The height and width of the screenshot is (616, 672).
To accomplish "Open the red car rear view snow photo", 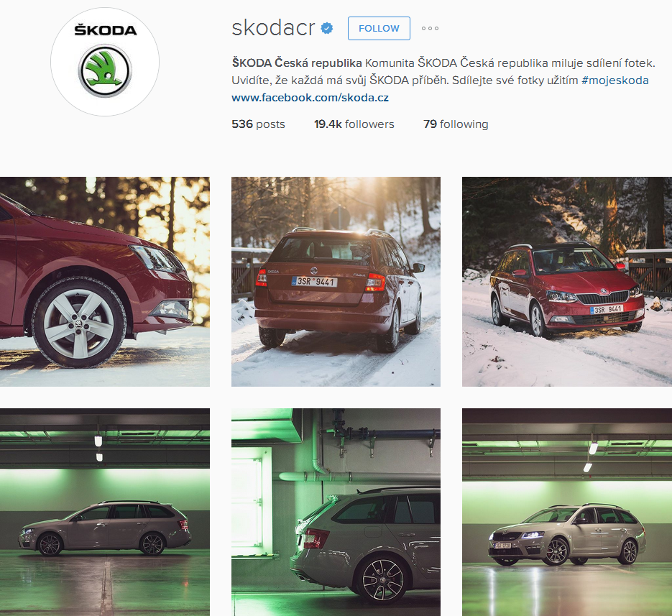I will tap(336, 282).
